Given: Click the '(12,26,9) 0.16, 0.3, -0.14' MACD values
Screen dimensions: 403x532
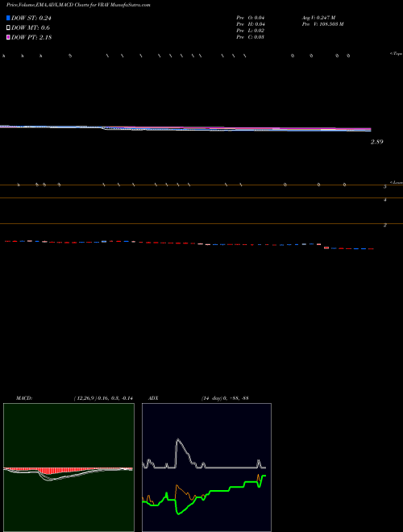Looking at the screenshot, I should [x=103, y=398].
